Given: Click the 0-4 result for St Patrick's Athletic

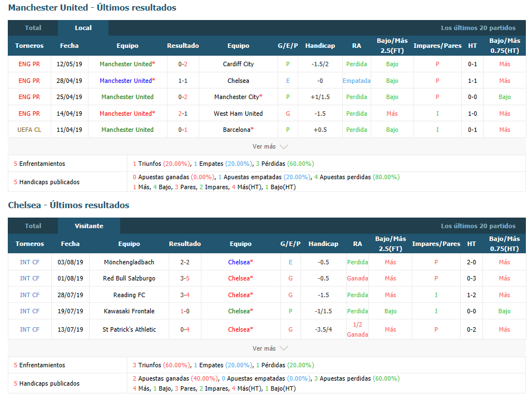Looking at the screenshot, I should (185, 329).
